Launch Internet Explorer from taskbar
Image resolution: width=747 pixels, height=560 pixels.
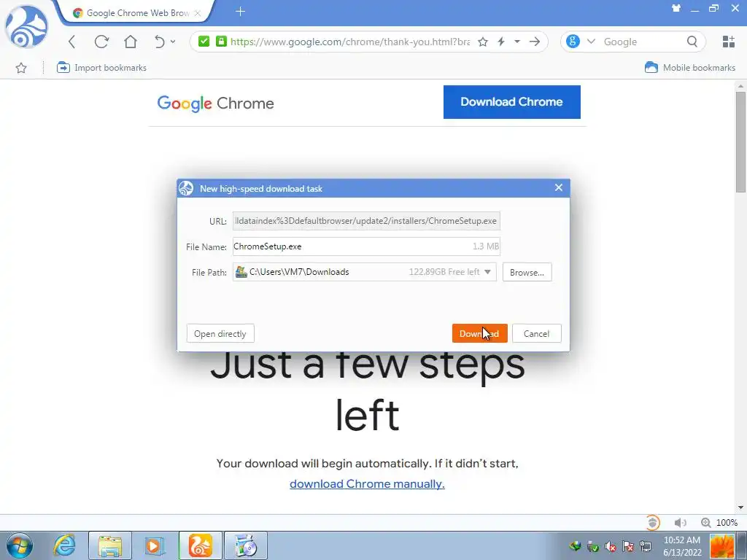click(x=64, y=545)
